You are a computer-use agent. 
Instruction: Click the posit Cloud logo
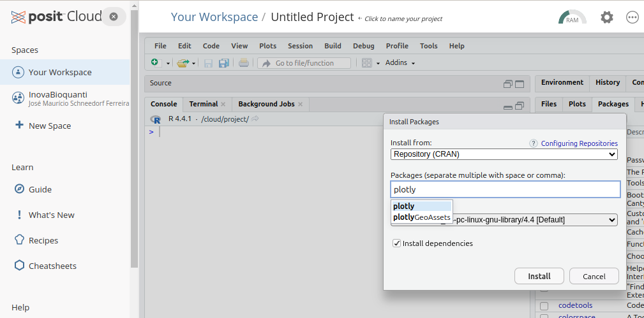pyautogui.click(x=56, y=17)
